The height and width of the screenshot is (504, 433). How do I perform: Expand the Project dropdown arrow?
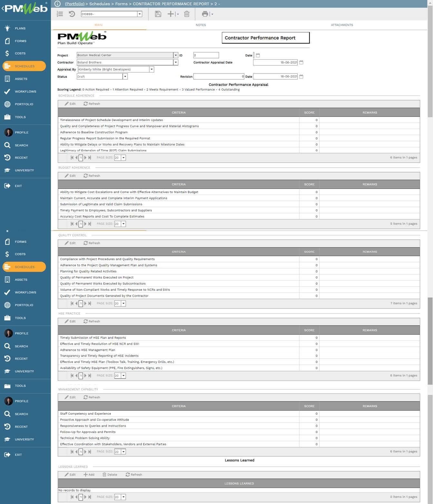[x=176, y=55]
